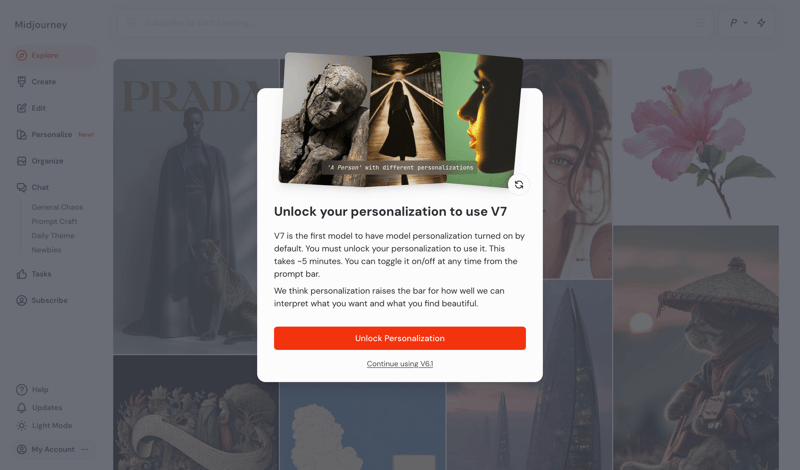This screenshot has width=800, height=470.
Task: Open the Chat speech bubble icon
Action: (21, 187)
